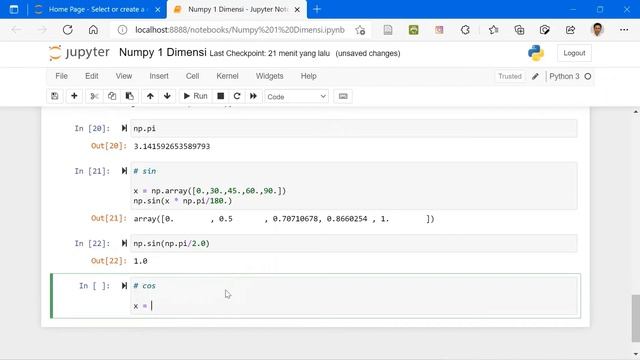Click the line x = np.array([0.,30.,45.,60.,90.])
The width and height of the screenshot is (640, 360).
pos(210,191)
